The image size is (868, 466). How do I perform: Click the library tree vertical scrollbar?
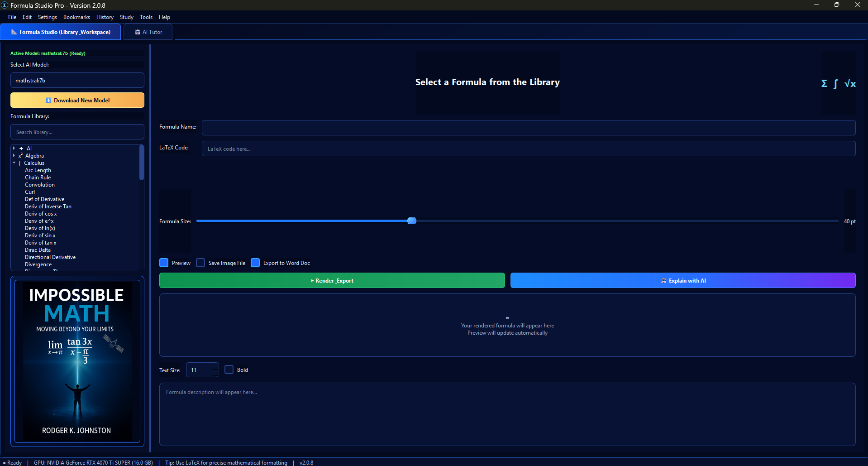pyautogui.click(x=142, y=163)
